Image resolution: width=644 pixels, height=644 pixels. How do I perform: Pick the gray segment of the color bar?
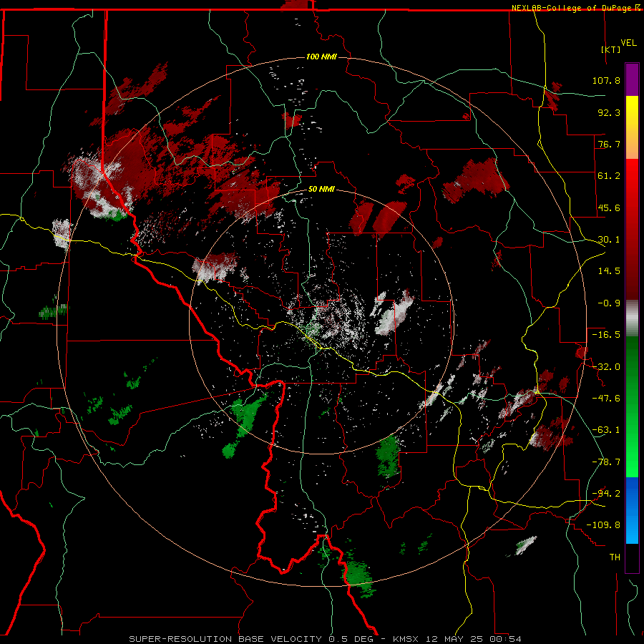[x=632, y=318]
